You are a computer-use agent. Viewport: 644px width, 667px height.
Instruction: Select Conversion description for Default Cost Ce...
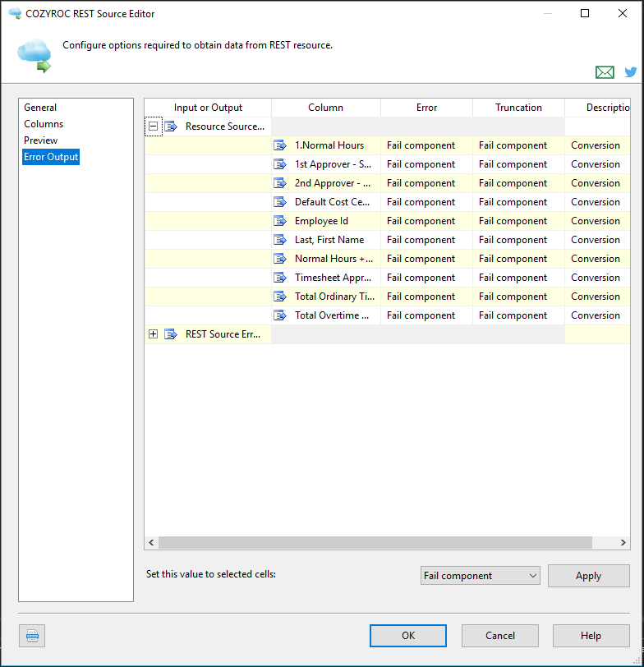tap(598, 202)
